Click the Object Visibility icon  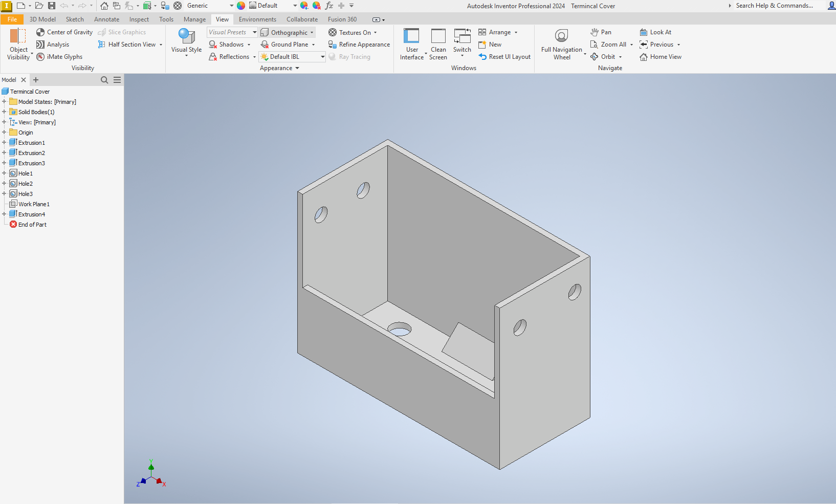(18, 36)
